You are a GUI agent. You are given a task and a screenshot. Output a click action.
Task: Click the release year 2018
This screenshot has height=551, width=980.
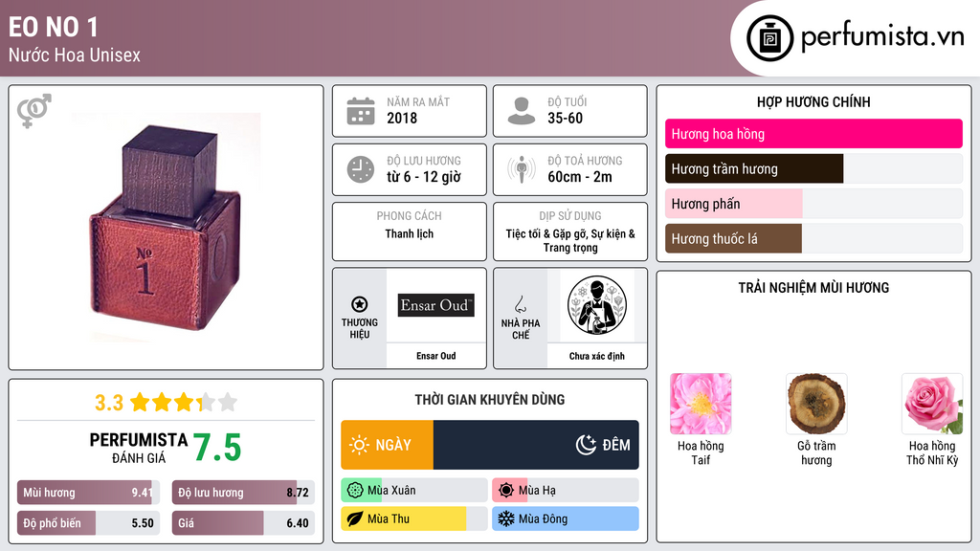point(402,118)
